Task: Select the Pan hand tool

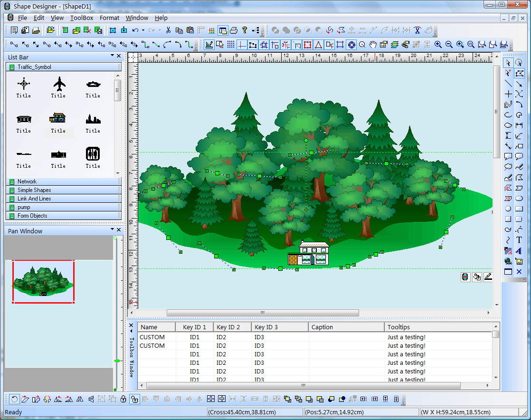Action: point(373,44)
